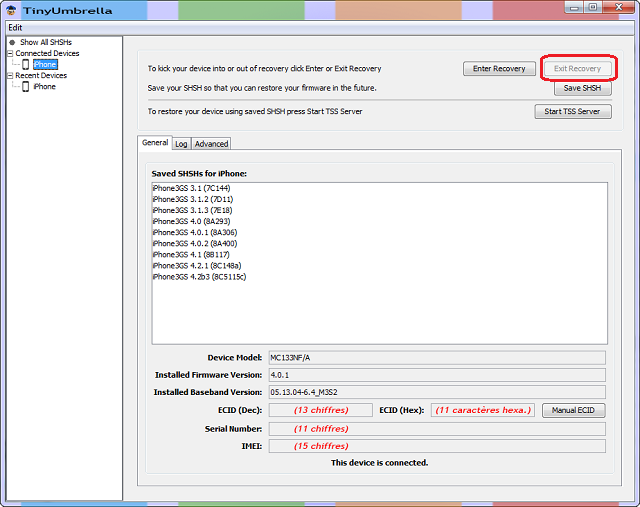The width and height of the screenshot is (640, 507).
Task: Click the IMEI field
Action: pos(437,446)
